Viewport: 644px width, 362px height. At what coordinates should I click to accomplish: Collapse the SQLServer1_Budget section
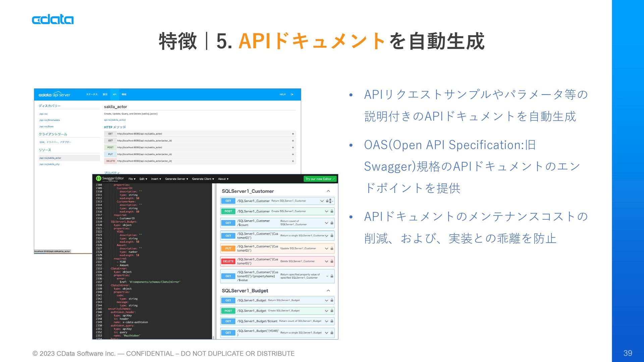coord(328,291)
